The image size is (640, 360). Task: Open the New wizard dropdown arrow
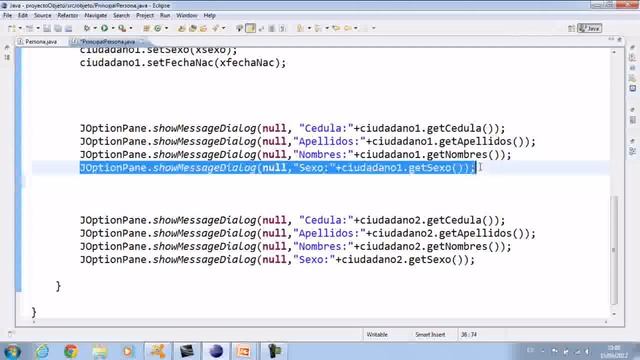click(20, 28)
